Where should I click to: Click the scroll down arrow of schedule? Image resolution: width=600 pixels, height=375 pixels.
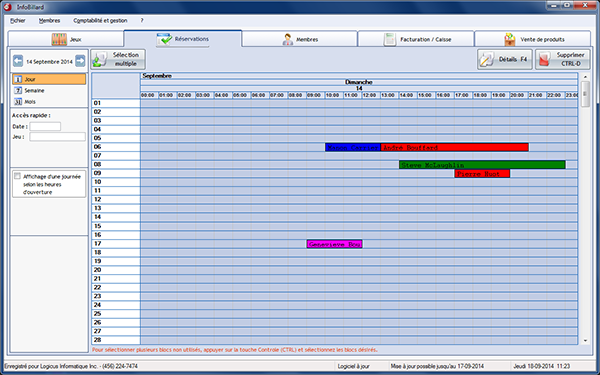click(x=585, y=340)
